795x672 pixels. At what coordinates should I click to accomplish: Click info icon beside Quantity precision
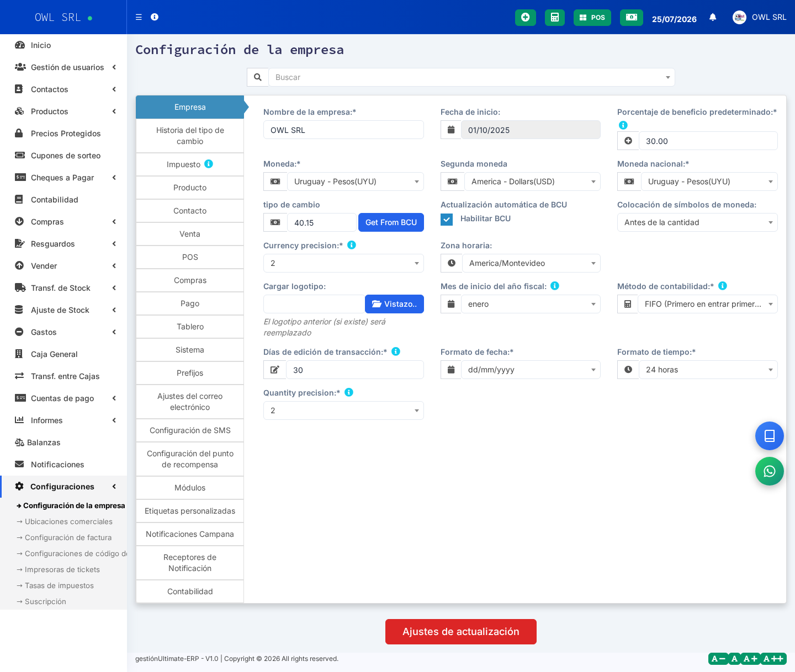point(349,392)
